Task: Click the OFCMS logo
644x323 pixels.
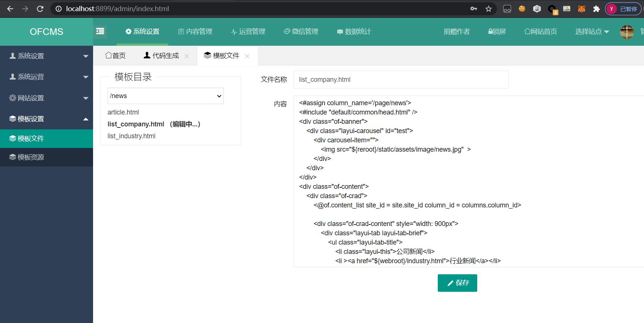Action: tap(47, 32)
